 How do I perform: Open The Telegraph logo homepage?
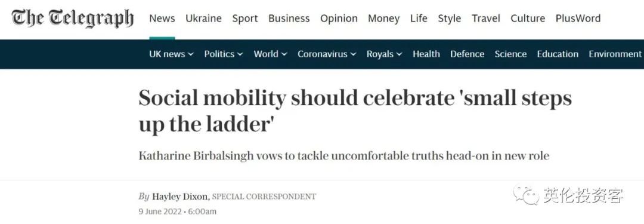click(73, 19)
